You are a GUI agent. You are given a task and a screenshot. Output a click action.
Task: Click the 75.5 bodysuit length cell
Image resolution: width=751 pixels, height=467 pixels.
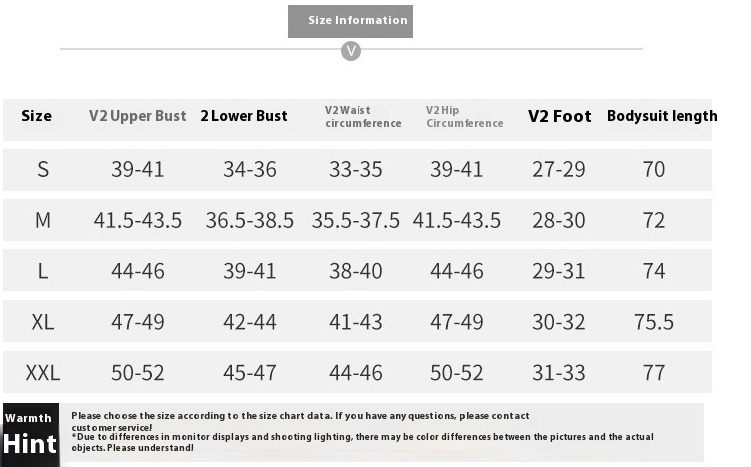[x=654, y=322]
